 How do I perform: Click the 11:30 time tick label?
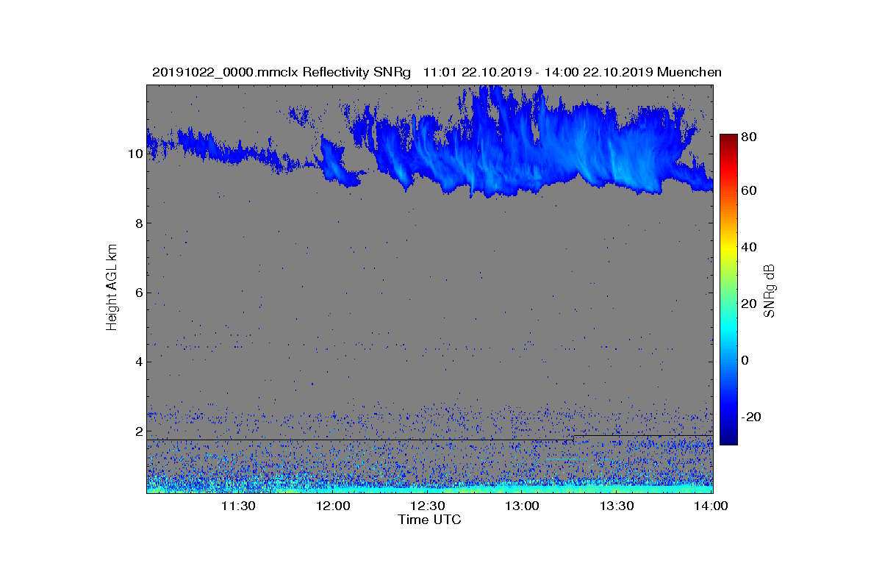tap(238, 506)
